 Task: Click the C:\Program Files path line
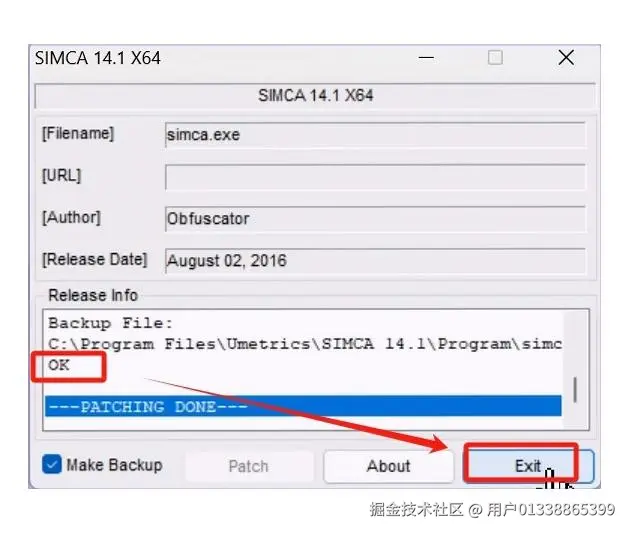pyautogui.click(x=305, y=344)
